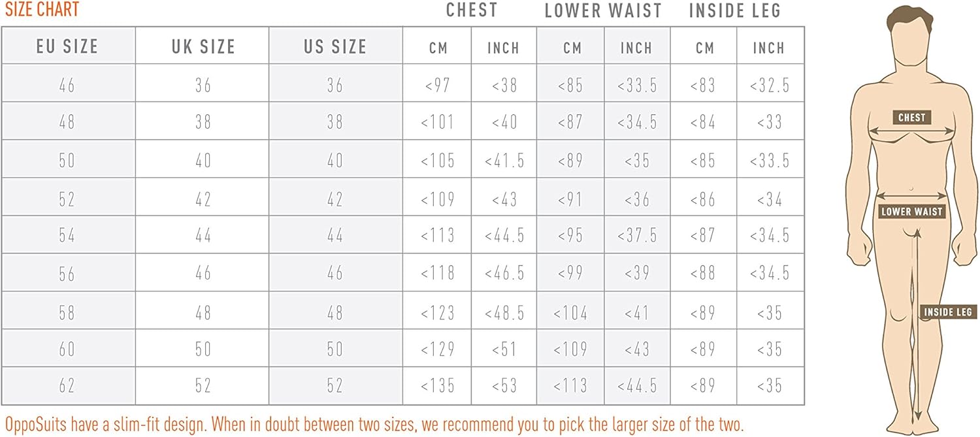980x437 pixels.
Task: Click the INSIDE LEG label on body diagram
Action: tap(948, 312)
